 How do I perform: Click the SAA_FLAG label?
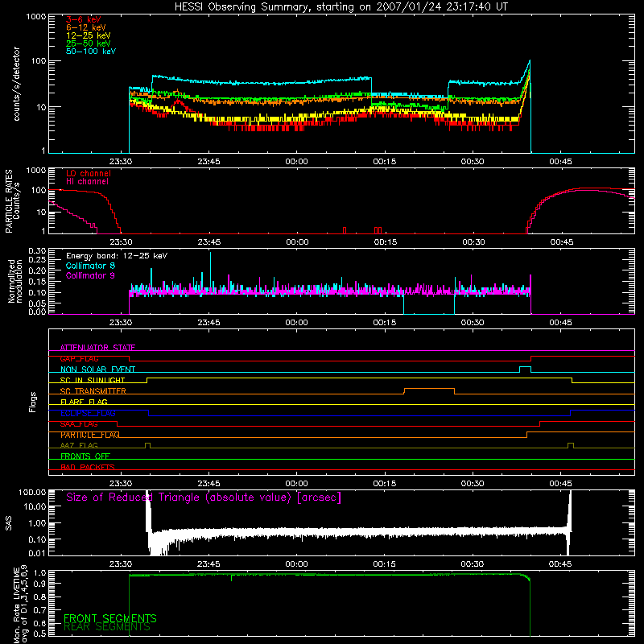point(79,424)
